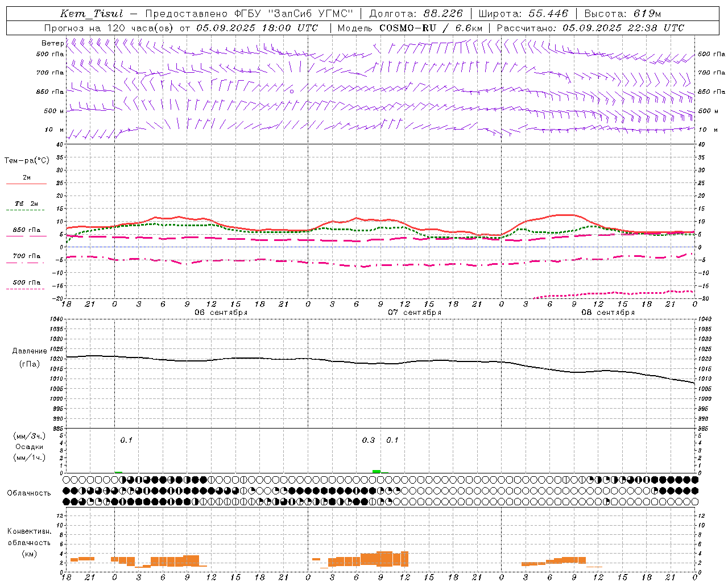Click the station name Kem_Tisul in the header

click(x=92, y=14)
